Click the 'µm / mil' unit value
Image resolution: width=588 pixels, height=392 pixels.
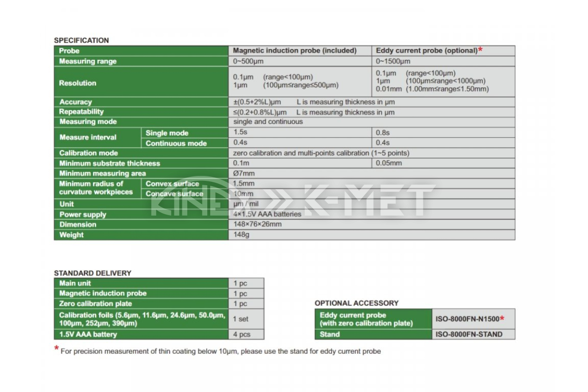pos(246,204)
